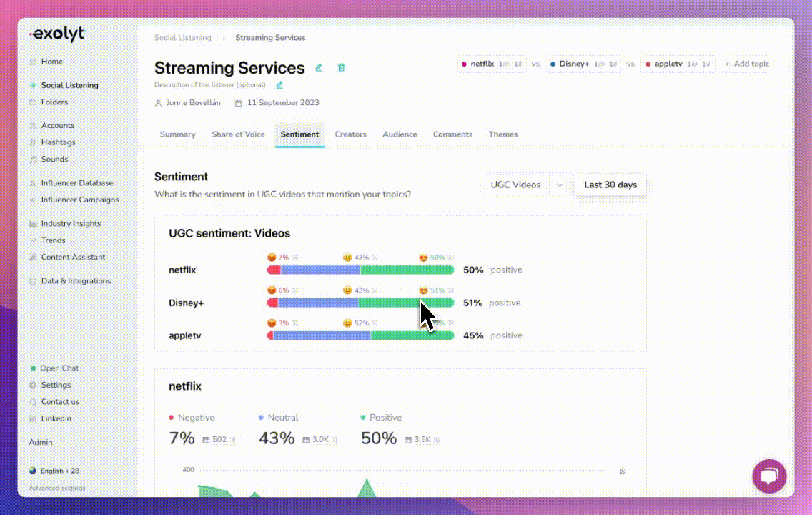This screenshot has height=515, width=812.
Task: Click Disney+ 6% negative emoji
Action: [272, 290]
